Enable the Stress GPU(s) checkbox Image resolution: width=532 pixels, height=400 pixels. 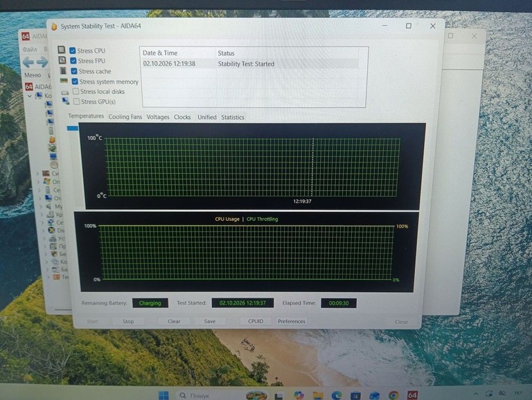click(x=77, y=101)
